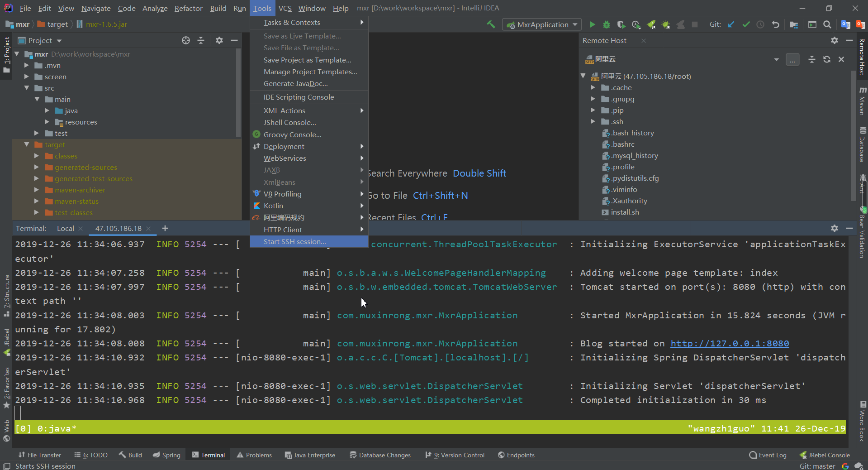
Task: Expand the java source folder
Action: point(47,110)
